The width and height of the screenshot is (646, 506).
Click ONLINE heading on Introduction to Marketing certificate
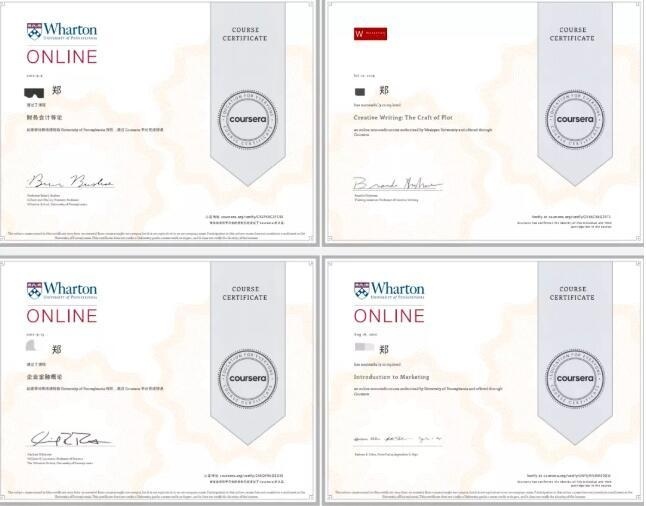(389, 316)
